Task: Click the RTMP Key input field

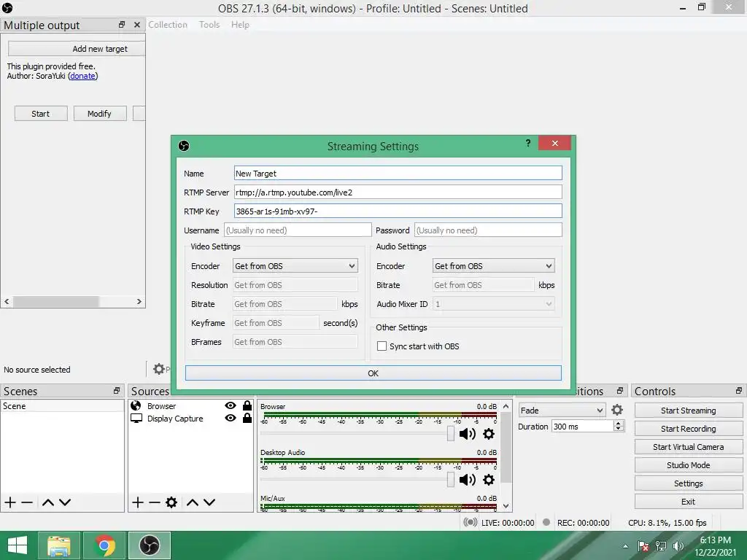Action: [398, 211]
